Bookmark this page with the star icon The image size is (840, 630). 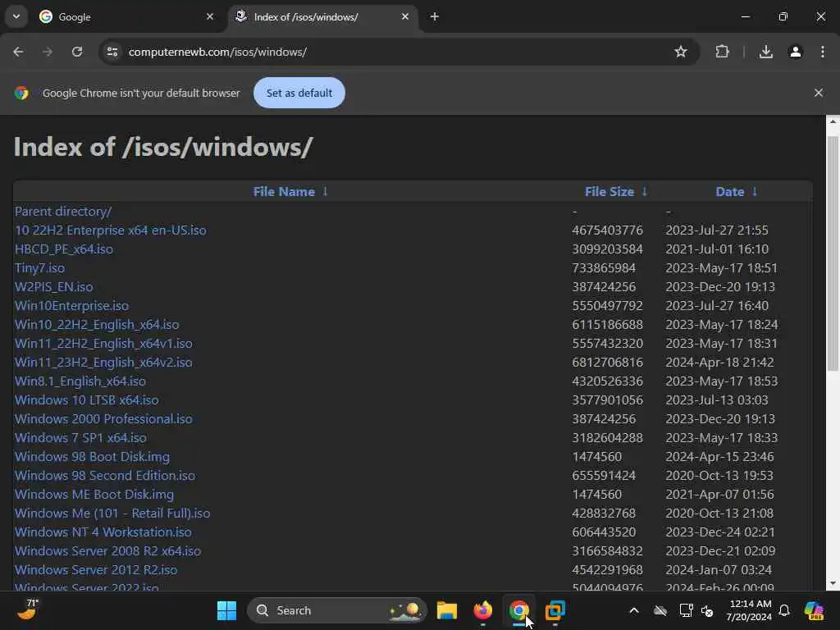point(680,52)
